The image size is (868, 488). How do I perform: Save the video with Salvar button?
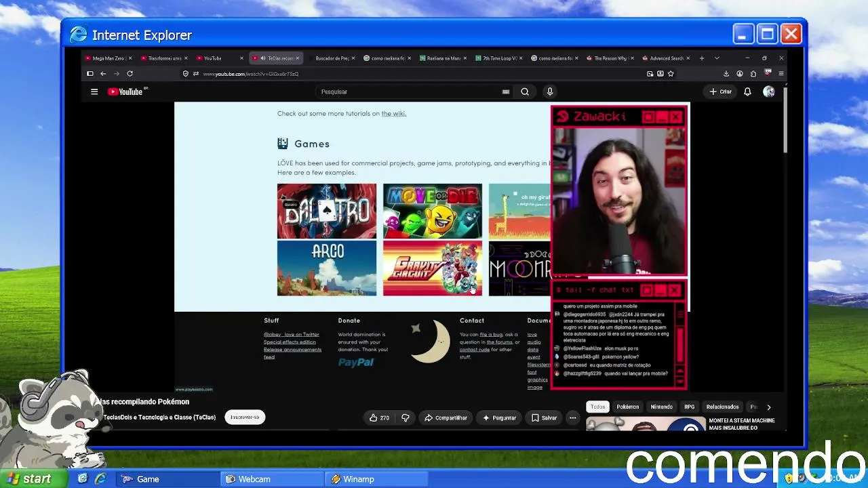click(x=544, y=418)
